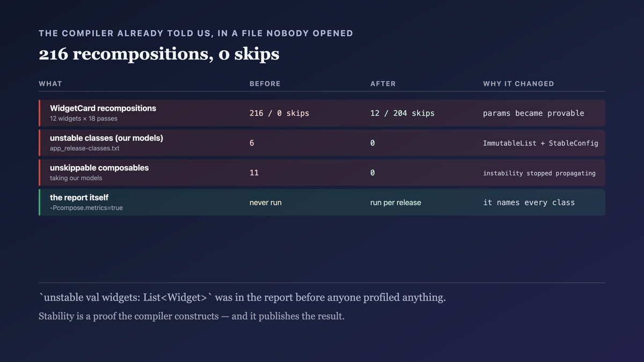
Task: Click 'unstable classes (our models)' row title
Action: click(x=106, y=138)
